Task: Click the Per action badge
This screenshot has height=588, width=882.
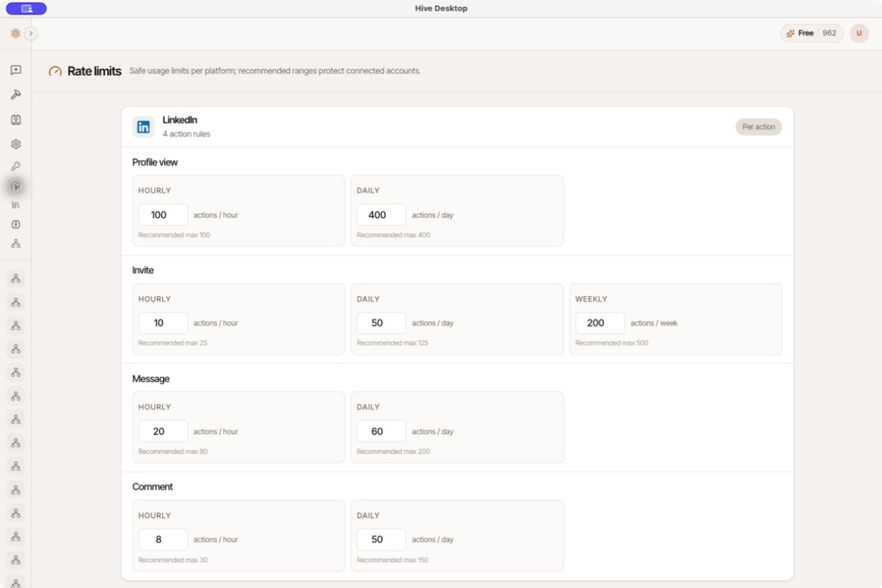Action: [x=758, y=126]
